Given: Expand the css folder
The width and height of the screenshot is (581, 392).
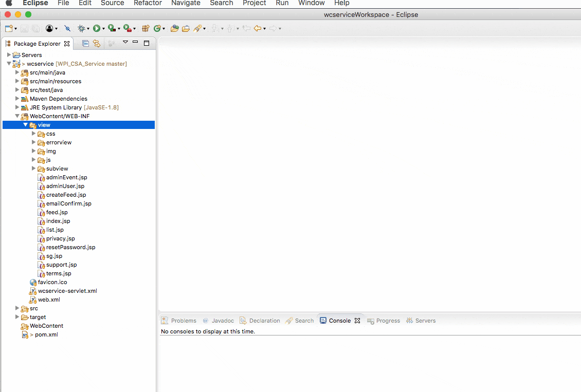Looking at the screenshot, I should tap(33, 133).
